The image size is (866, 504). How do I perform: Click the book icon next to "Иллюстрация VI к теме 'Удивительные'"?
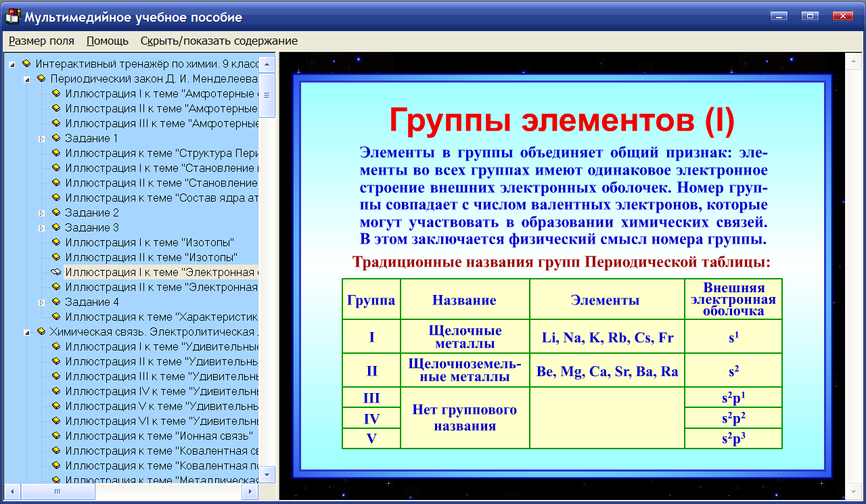[57, 421]
